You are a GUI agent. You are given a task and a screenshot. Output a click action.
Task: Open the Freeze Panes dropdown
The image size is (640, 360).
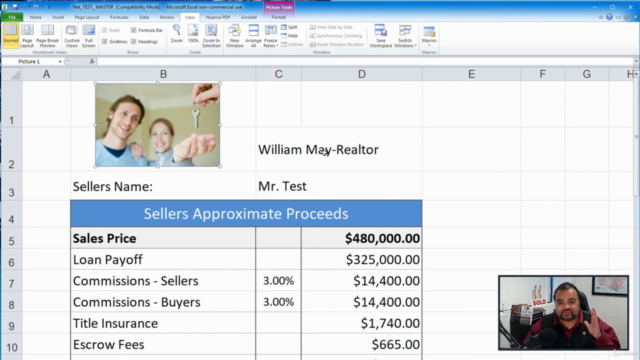pos(271,36)
